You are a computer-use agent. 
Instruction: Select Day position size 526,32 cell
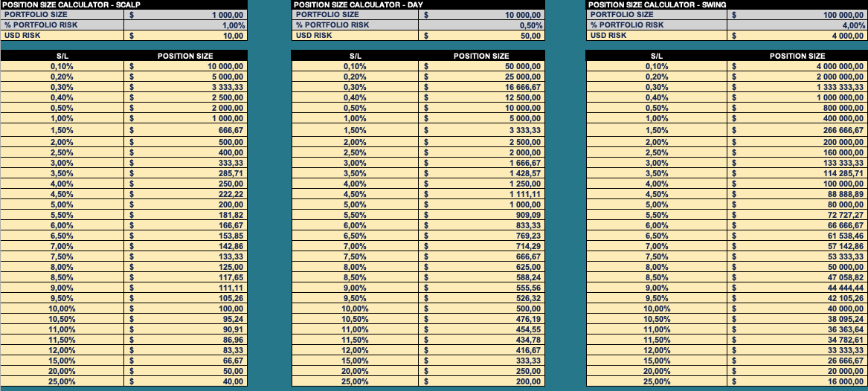click(482, 298)
